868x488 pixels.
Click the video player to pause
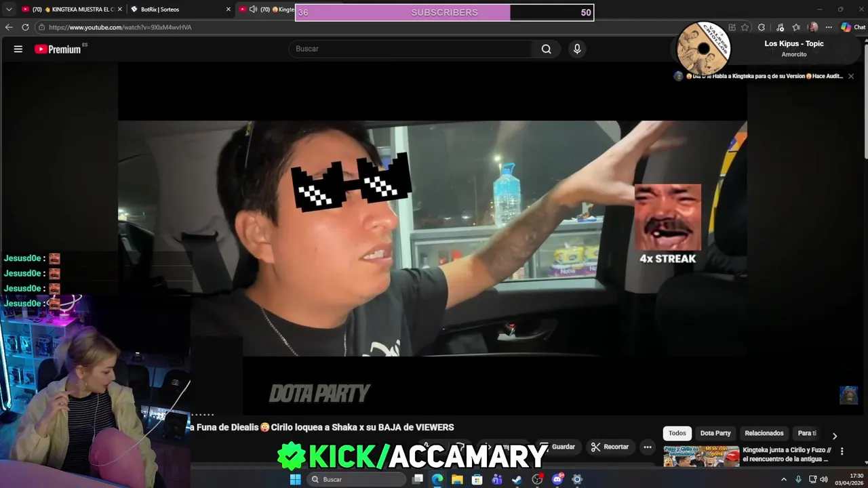pyautogui.click(x=433, y=238)
